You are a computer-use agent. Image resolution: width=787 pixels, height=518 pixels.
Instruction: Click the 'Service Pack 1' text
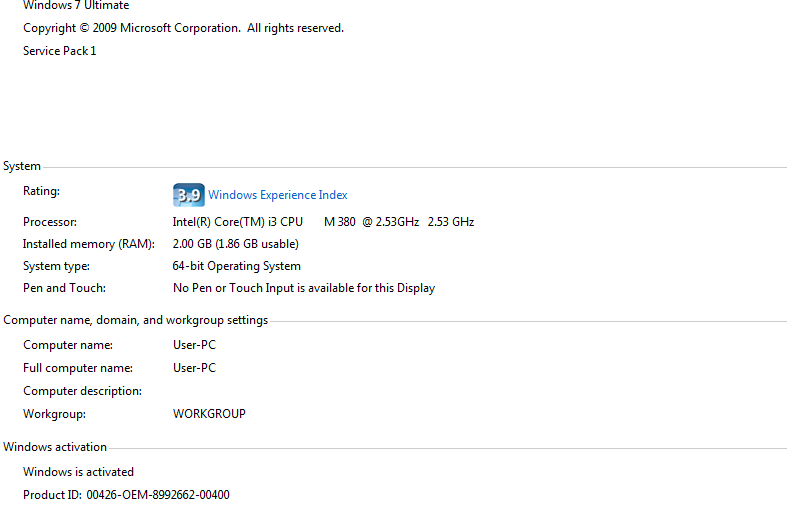pyautogui.click(x=59, y=51)
